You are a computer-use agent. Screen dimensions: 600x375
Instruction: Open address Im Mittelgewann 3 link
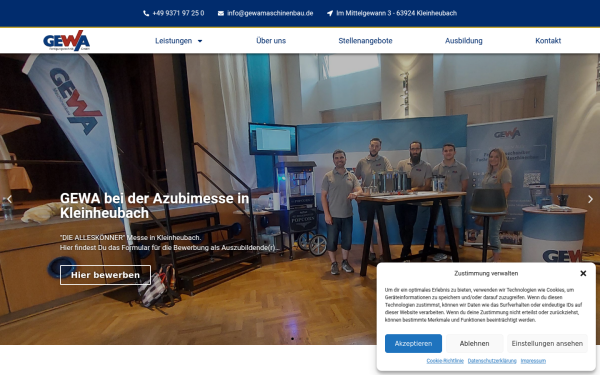tap(396, 13)
